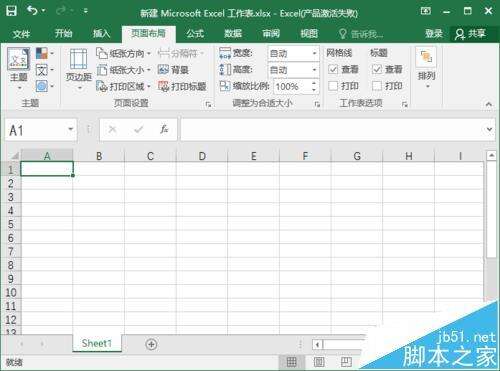Image resolution: width=500 pixels, height=371 pixels.
Task: Click the formula bar Cancel X icon
Action: coord(112,129)
